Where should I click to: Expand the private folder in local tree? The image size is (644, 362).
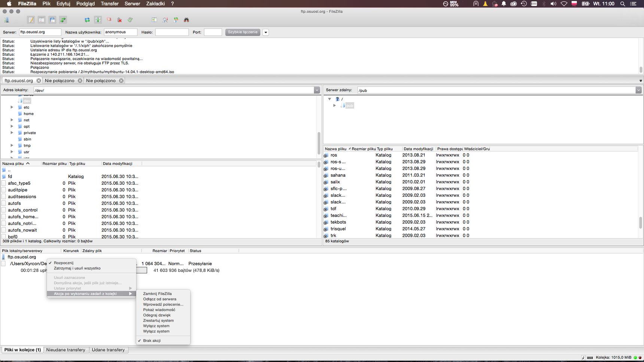12,133
